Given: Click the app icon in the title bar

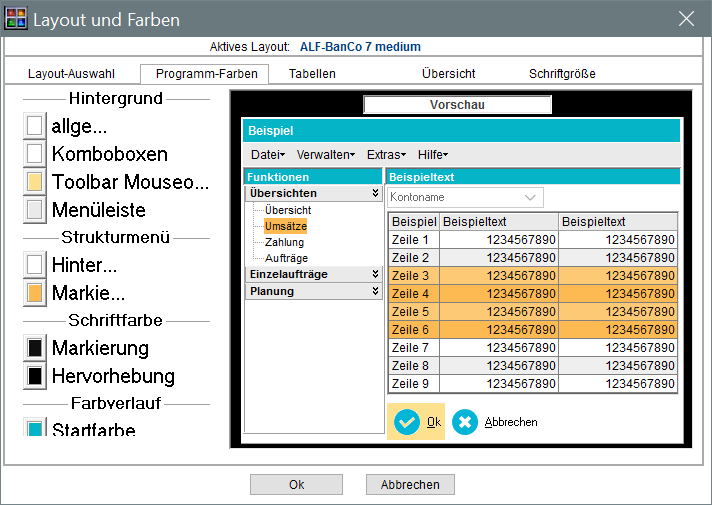Looking at the screenshot, I should click(15, 18).
